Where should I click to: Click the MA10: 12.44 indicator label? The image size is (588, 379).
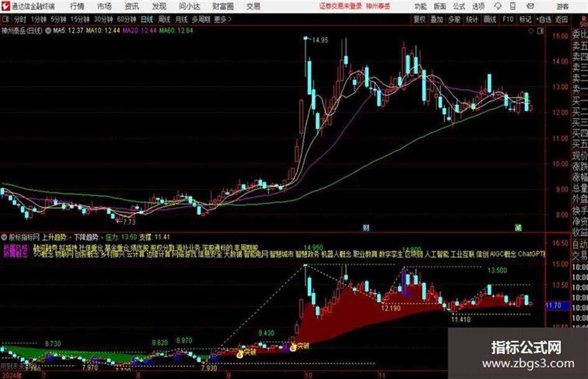pos(103,30)
